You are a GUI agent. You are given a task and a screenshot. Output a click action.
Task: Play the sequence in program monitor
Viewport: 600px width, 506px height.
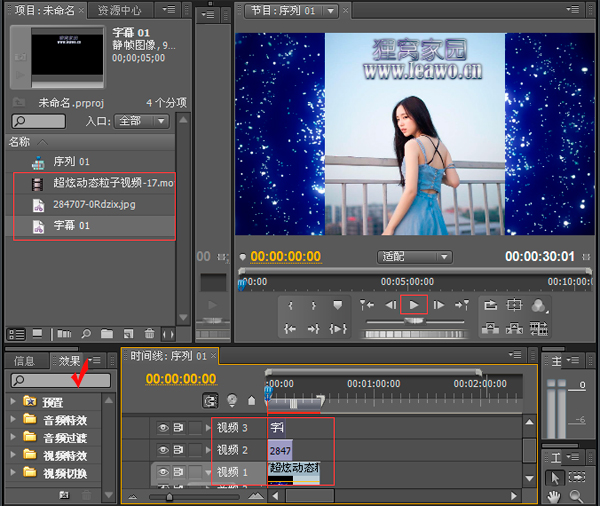click(414, 305)
